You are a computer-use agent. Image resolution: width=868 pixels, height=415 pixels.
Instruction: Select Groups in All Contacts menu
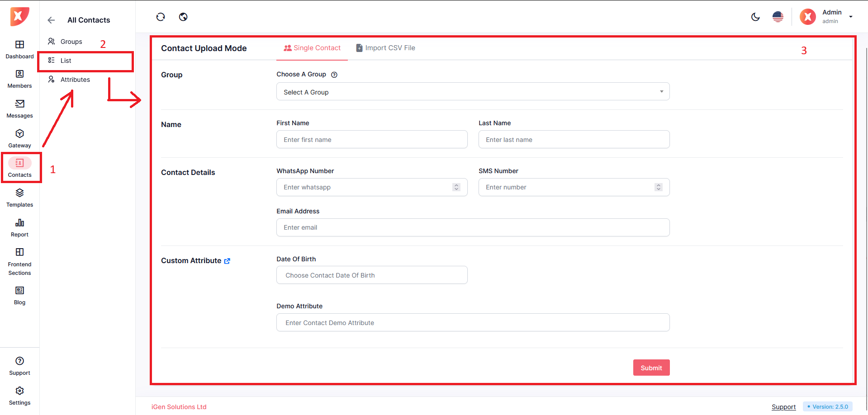coord(71,42)
